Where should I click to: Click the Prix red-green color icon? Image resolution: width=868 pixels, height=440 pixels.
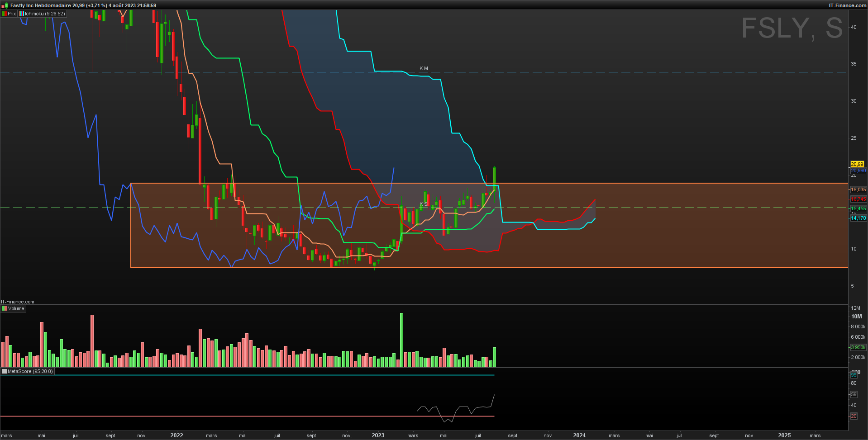(5, 14)
